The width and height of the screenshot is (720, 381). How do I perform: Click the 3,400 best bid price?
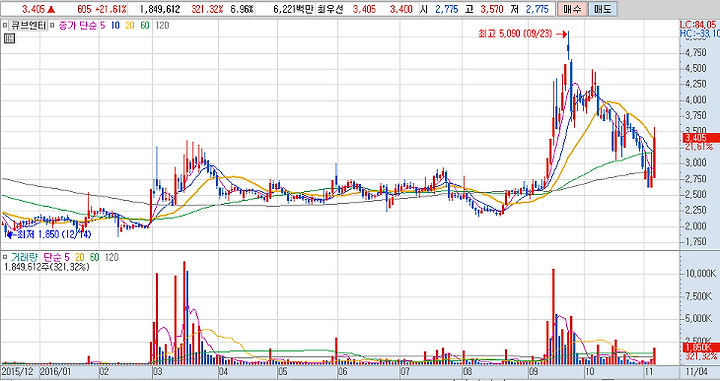pos(401,9)
